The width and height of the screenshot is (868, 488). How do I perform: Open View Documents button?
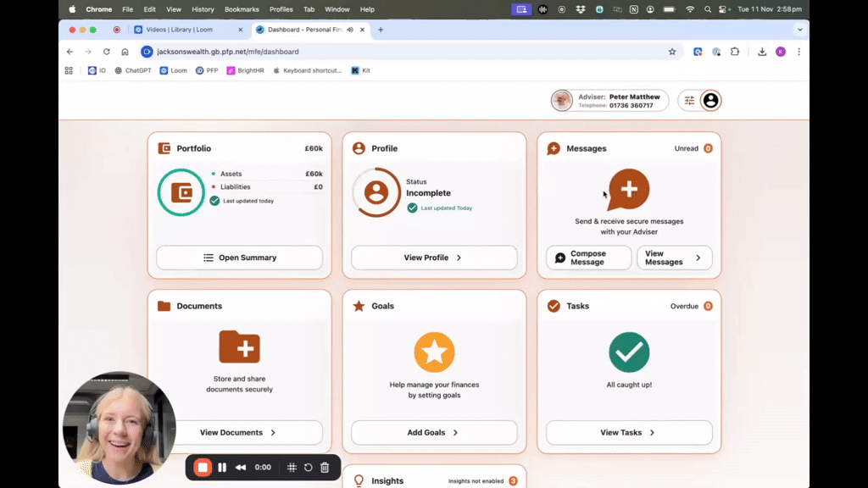point(239,433)
